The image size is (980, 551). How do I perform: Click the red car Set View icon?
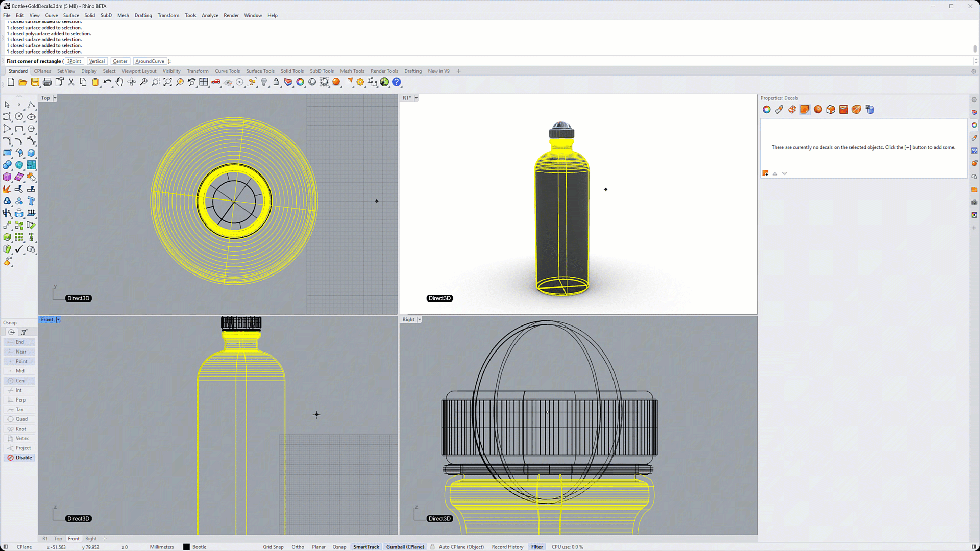point(216,82)
